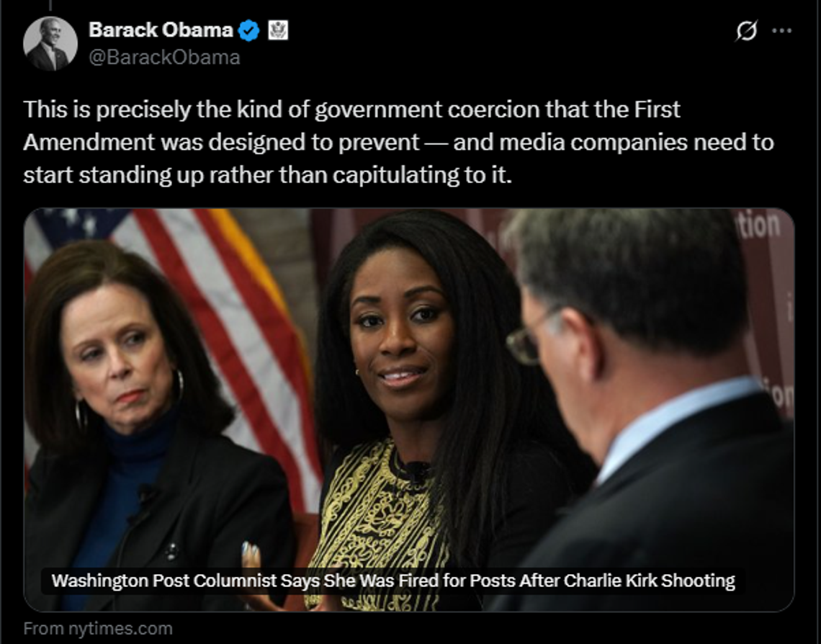Open Barack Obama's profile avatar
Screen dimensions: 821x644
point(50,44)
